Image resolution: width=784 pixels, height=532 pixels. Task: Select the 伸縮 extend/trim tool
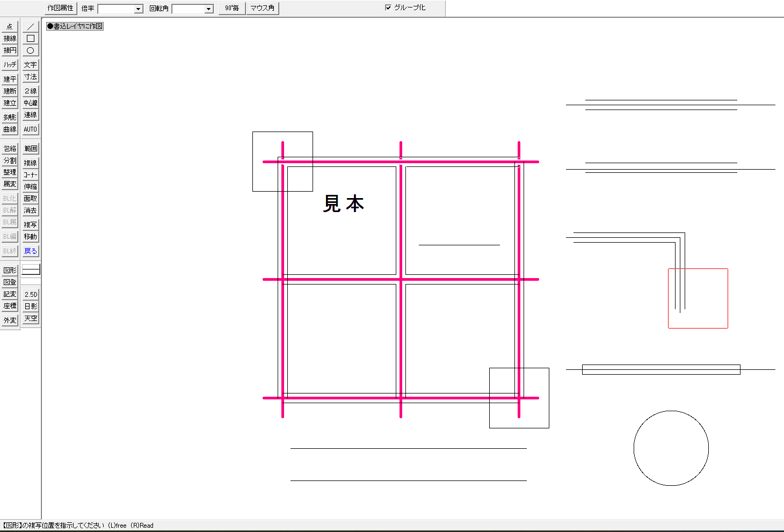[x=31, y=186]
